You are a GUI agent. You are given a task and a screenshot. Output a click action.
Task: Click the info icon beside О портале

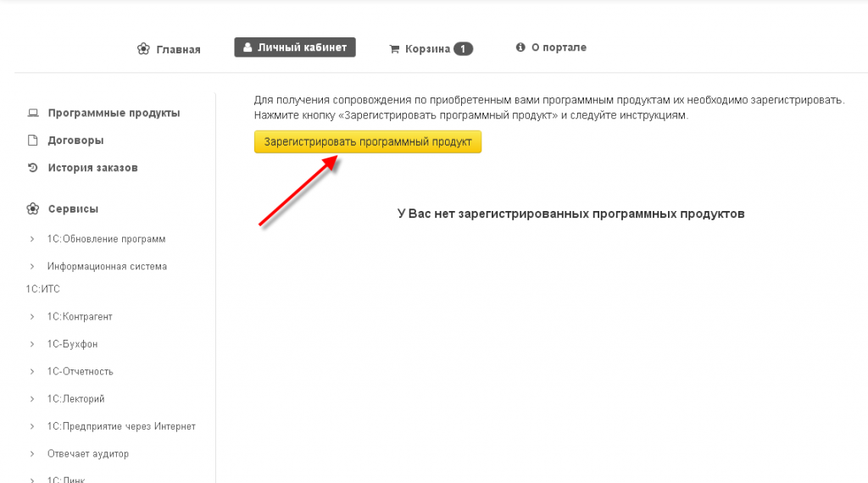[x=520, y=47]
